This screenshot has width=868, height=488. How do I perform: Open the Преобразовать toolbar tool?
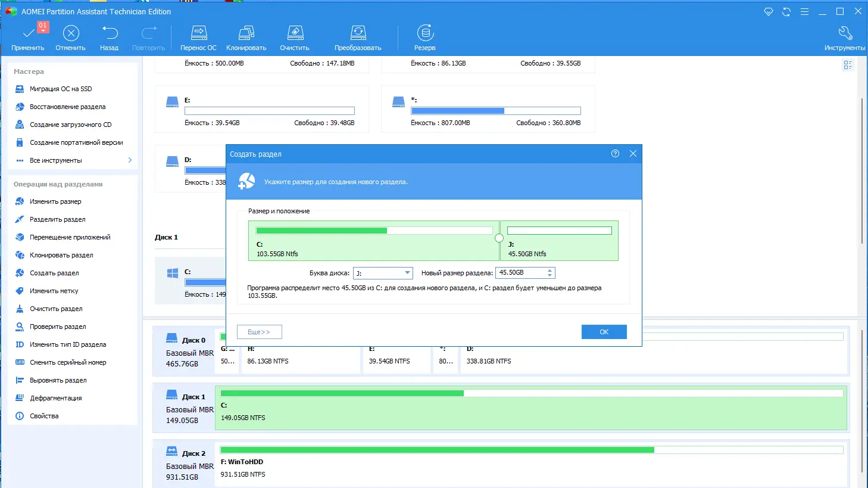click(358, 38)
